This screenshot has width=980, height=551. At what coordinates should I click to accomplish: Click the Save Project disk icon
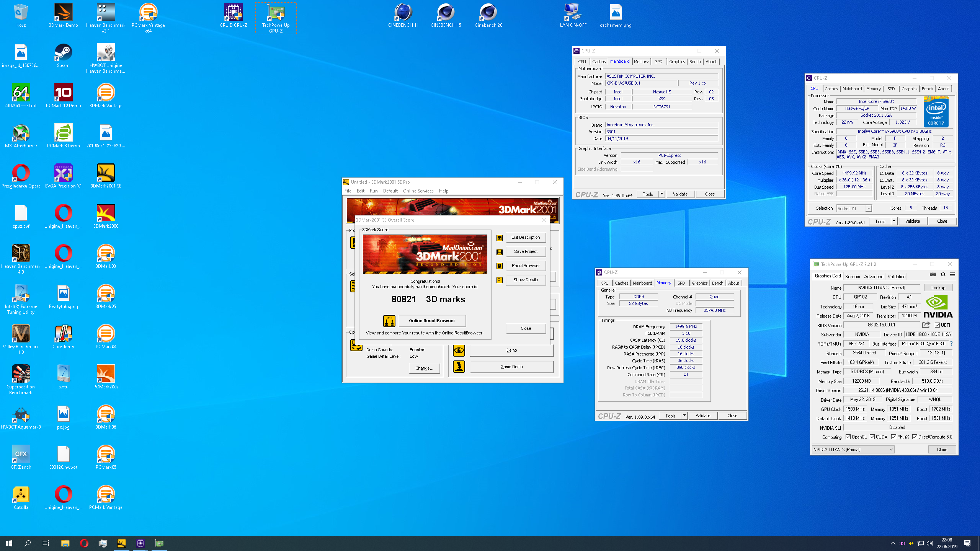pyautogui.click(x=500, y=252)
